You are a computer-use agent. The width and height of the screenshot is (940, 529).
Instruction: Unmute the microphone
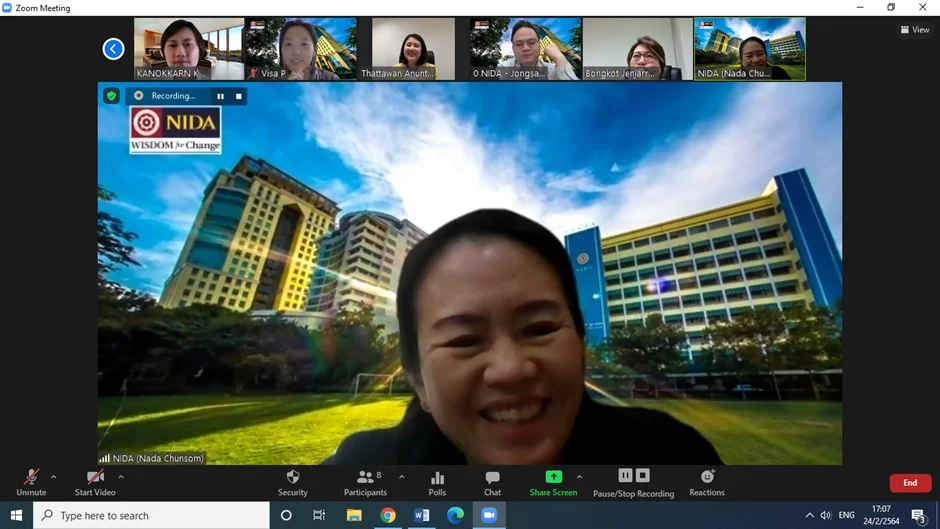(x=31, y=483)
